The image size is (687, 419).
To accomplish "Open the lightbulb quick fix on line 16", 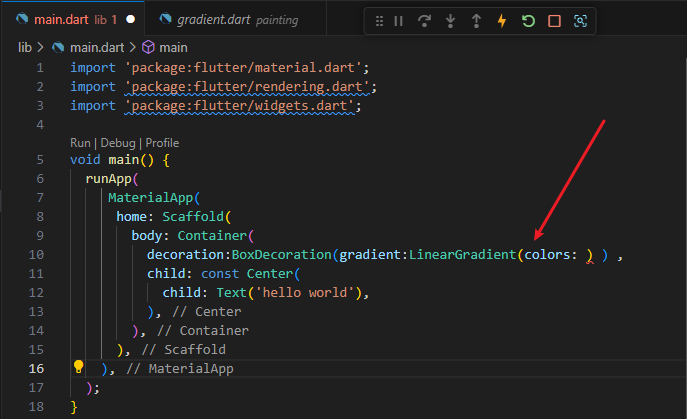I will [x=78, y=366].
